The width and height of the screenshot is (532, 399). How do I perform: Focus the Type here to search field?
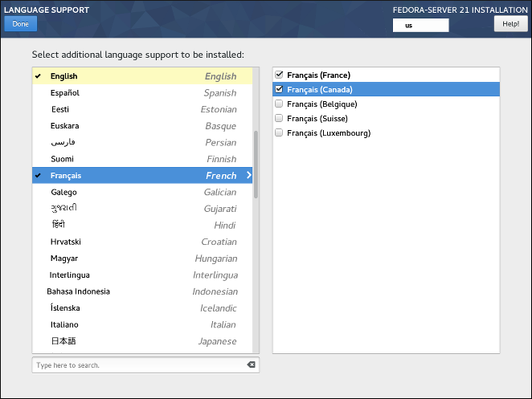(145, 365)
